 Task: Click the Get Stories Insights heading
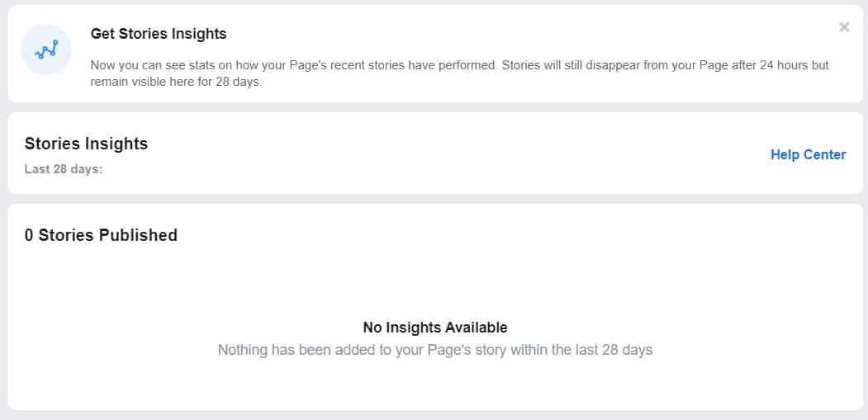tap(159, 34)
